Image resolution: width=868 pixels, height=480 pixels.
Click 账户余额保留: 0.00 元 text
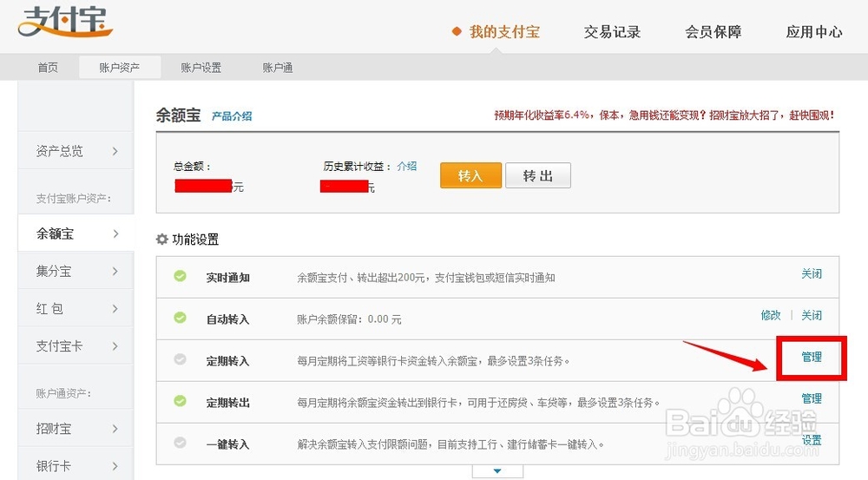tap(349, 319)
